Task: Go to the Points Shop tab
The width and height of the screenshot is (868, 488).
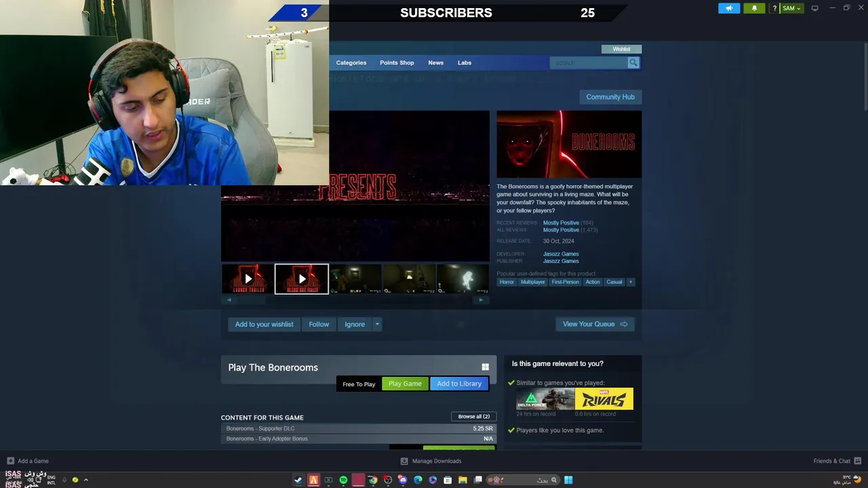Action: pyautogui.click(x=397, y=62)
